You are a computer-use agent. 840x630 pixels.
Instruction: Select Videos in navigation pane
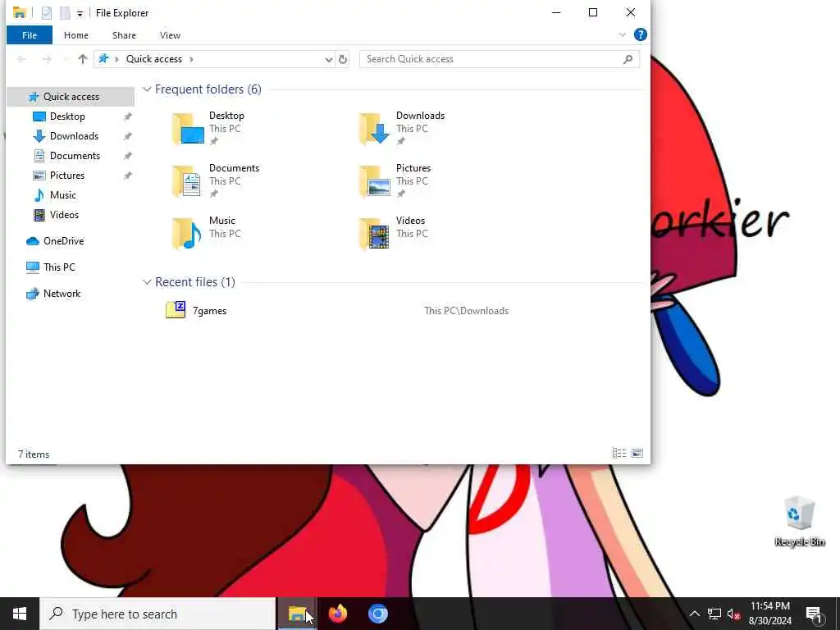point(64,215)
